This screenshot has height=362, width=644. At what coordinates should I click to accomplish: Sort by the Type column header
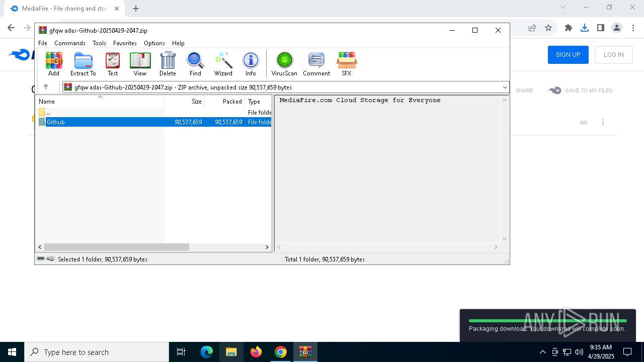[x=258, y=102]
